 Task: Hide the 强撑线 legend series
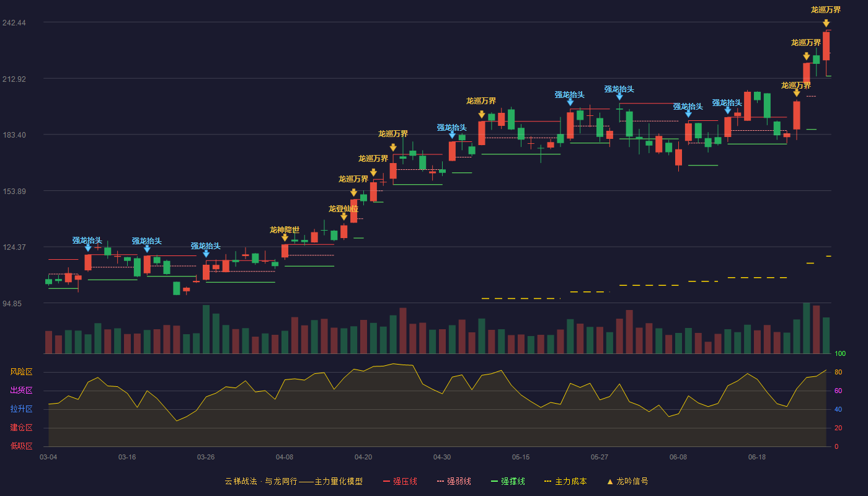pyautogui.click(x=508, y=481)
